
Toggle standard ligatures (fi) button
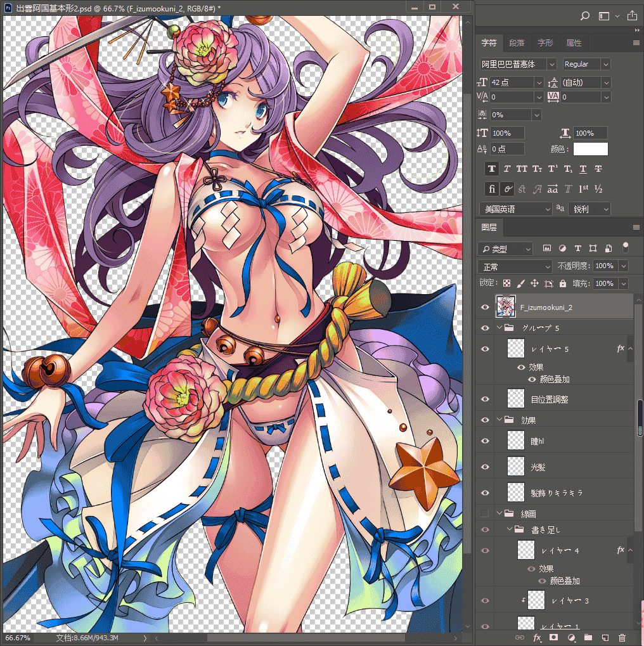pyautogui.click(x=491, y=189)
